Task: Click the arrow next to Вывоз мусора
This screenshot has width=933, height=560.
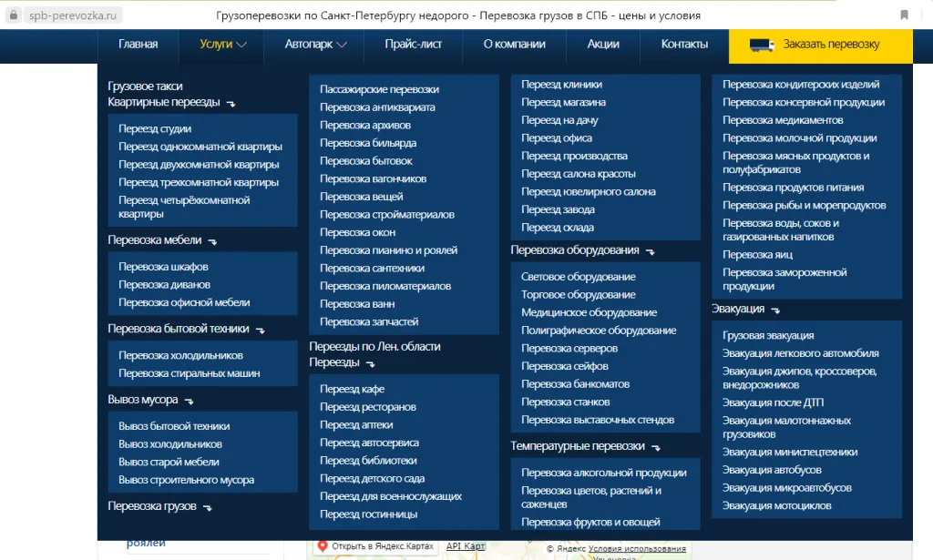Action: (x=190, y=402)
